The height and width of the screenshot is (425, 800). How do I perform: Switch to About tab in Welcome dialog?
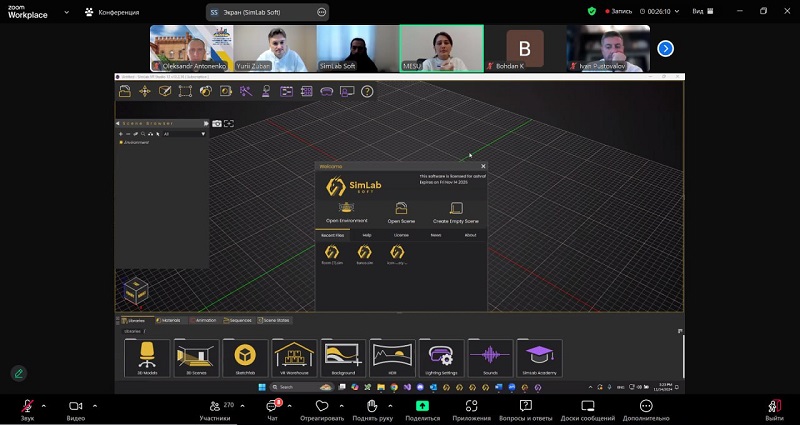click(x=470, y=235)
